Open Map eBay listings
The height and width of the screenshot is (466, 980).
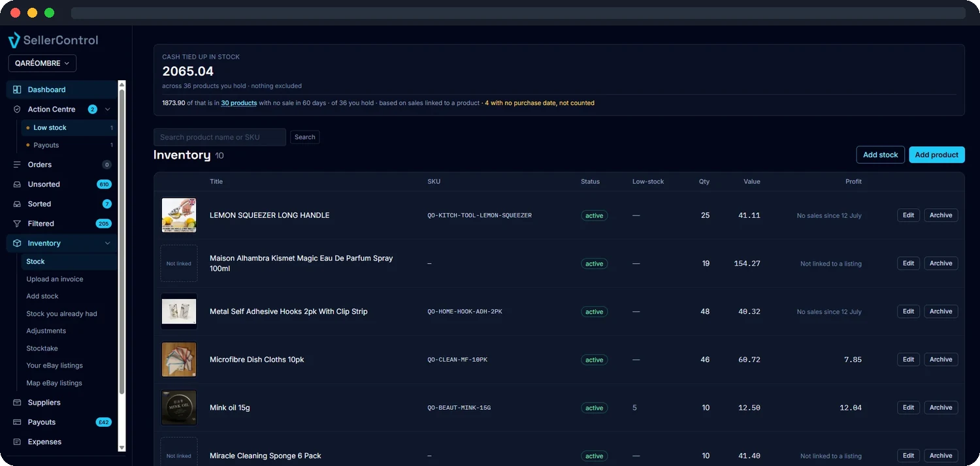[54, 383]
